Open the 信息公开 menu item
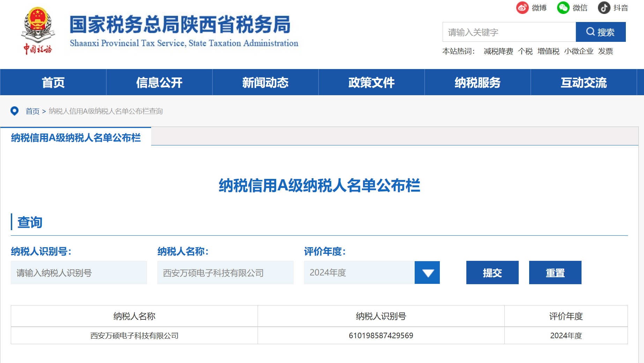The image size is (644, 363). coord(159,82)
